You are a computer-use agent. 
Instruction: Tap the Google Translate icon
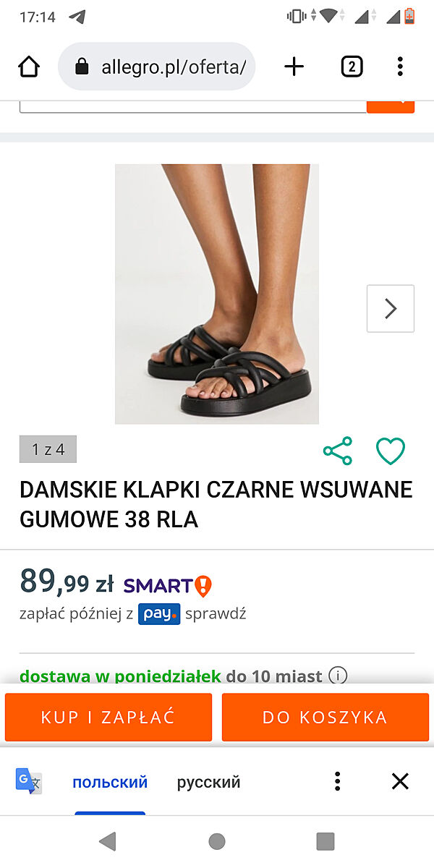point(29,781)
